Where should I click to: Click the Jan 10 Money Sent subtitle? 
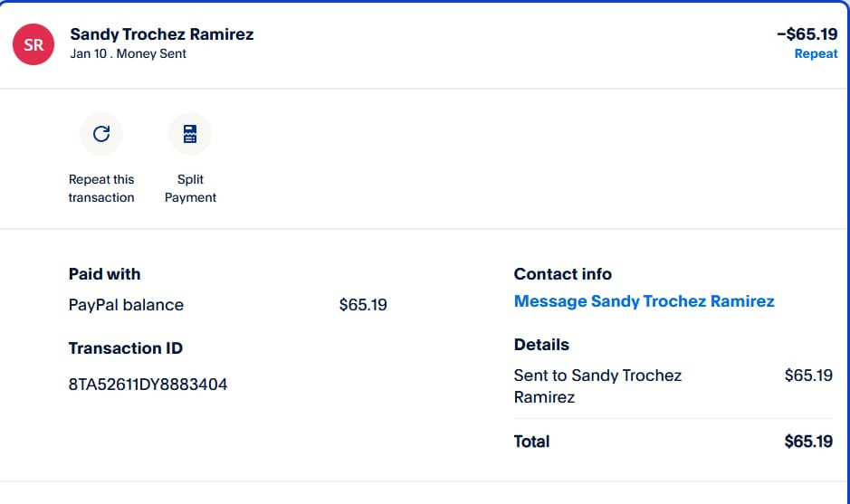[128, 53]
